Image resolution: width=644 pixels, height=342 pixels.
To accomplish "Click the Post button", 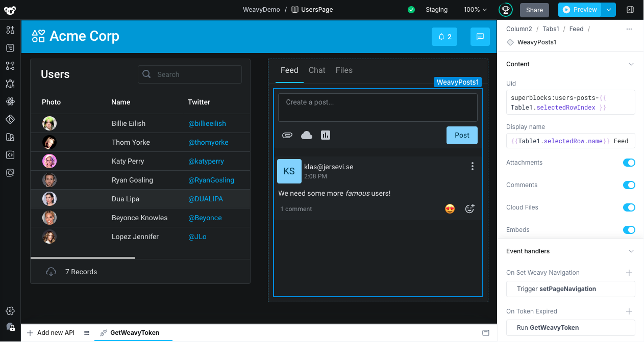I will click(462, 135).
